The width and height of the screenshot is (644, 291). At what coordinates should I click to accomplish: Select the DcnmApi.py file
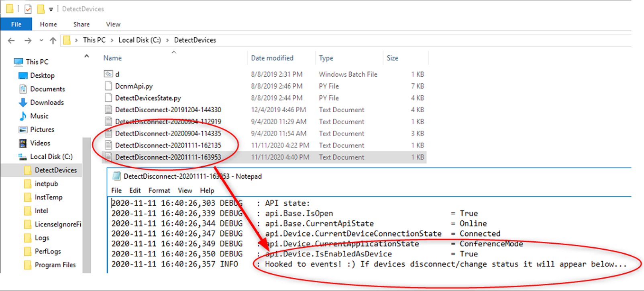(x=134, y=86)
